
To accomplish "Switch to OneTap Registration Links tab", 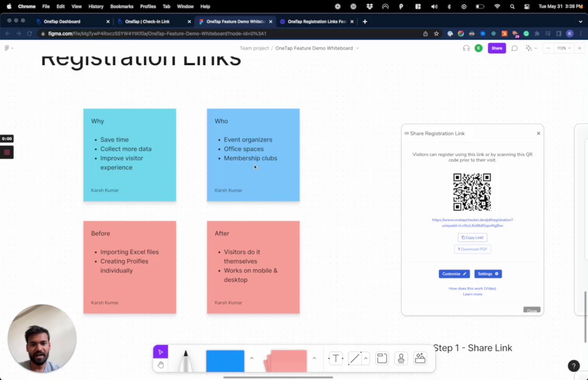I will pos(316,22).
